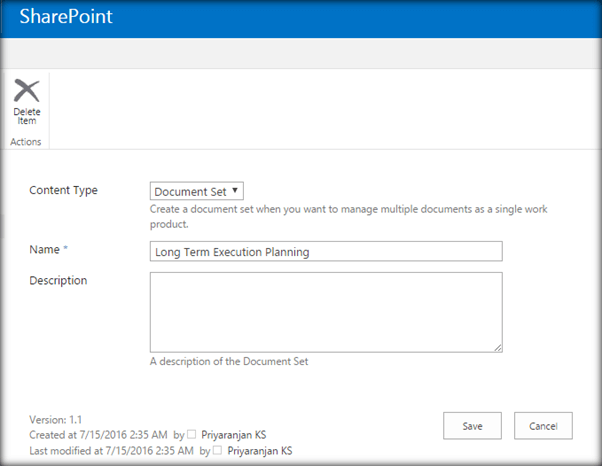Viewport: 602px width, 466px height.
Task: Click the SharePoint title in the header
Action: coord(66,17)
